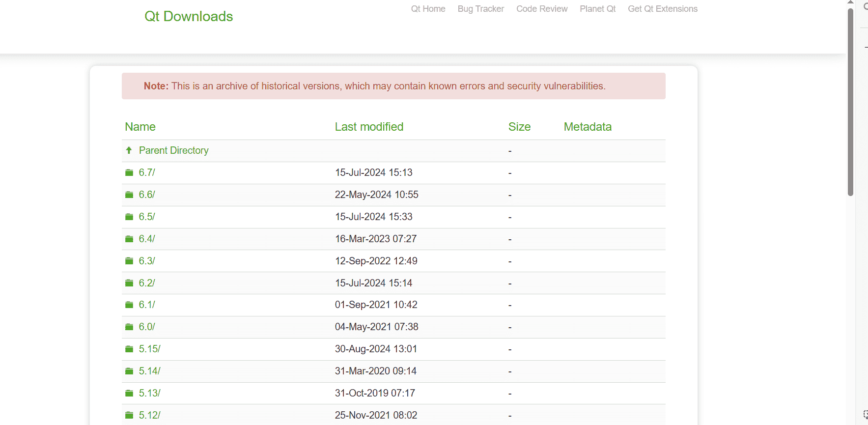Open the Parent Directory link
This screenshot has width=868, height=425.
click(x=173, y=150)
